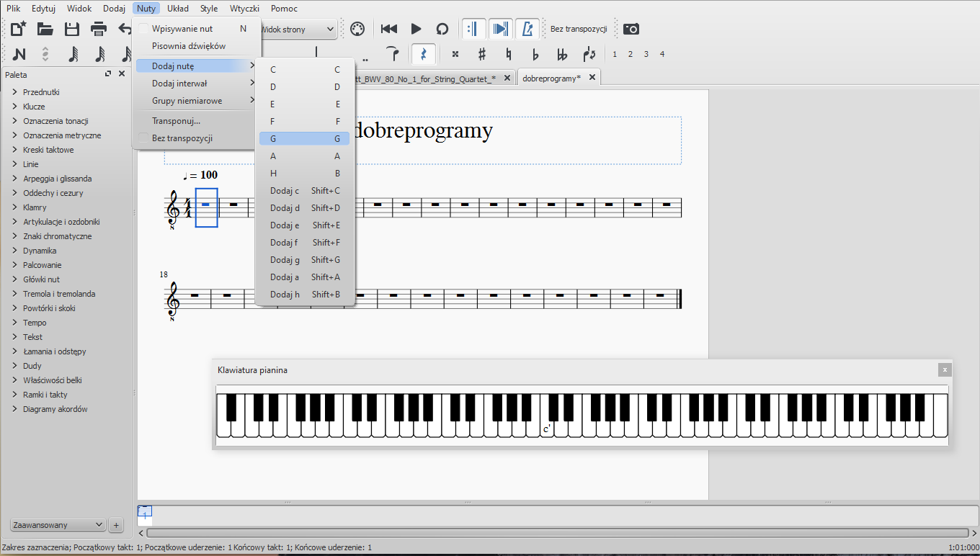Apply sharp accidental
980x556 pixels.
click(482, 54)
